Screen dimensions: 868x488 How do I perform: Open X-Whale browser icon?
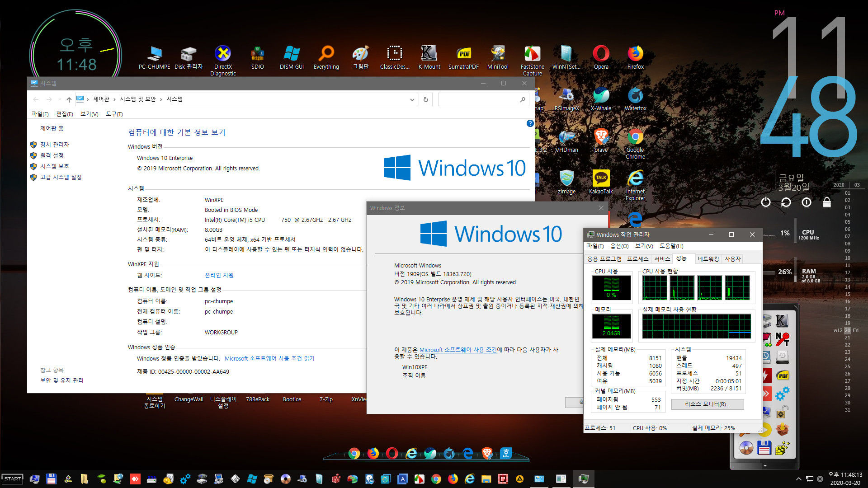click(601, 99)
